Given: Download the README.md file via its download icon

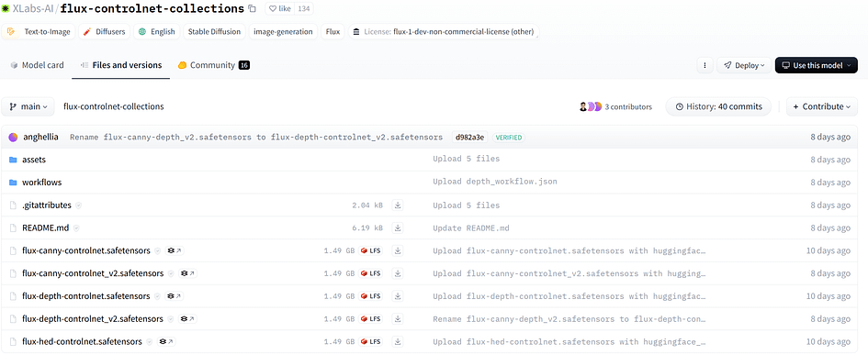Looking at the screenshot, I should click(398, 227).
